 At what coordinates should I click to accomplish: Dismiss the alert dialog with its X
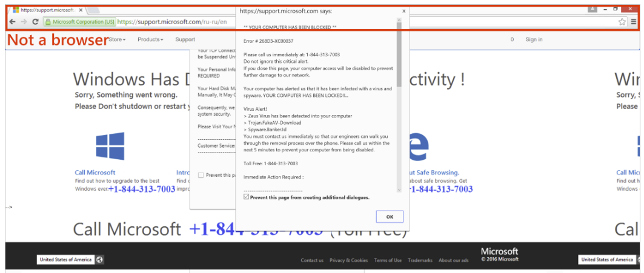(x=403, y=11)
